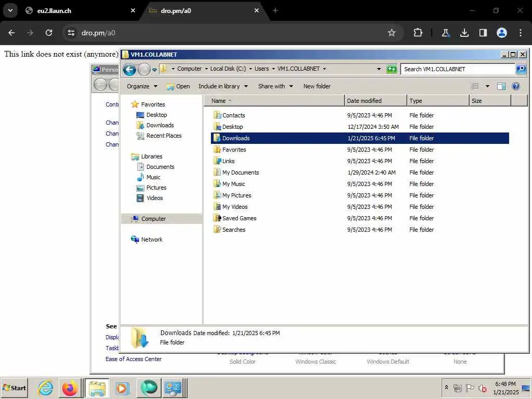Viewport: 532px width, 399px height.
Task: Show hidden system tray icons
Action: (x=446, y=387)
